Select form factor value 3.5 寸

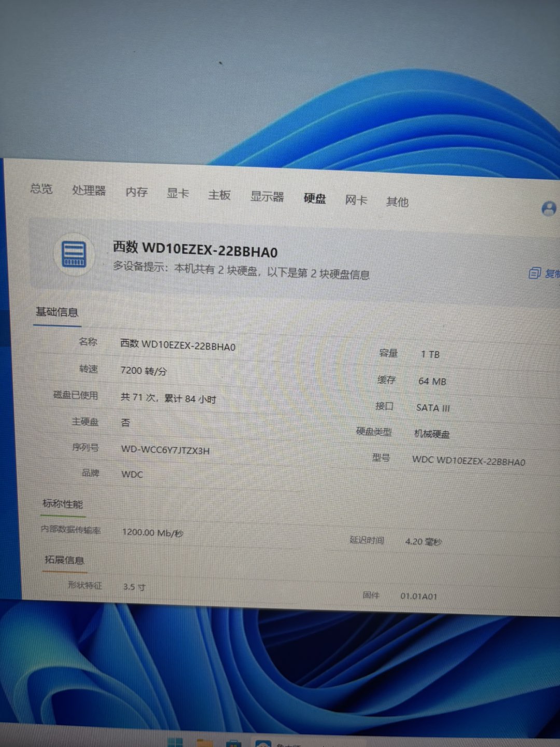click(x=134, y=587)
